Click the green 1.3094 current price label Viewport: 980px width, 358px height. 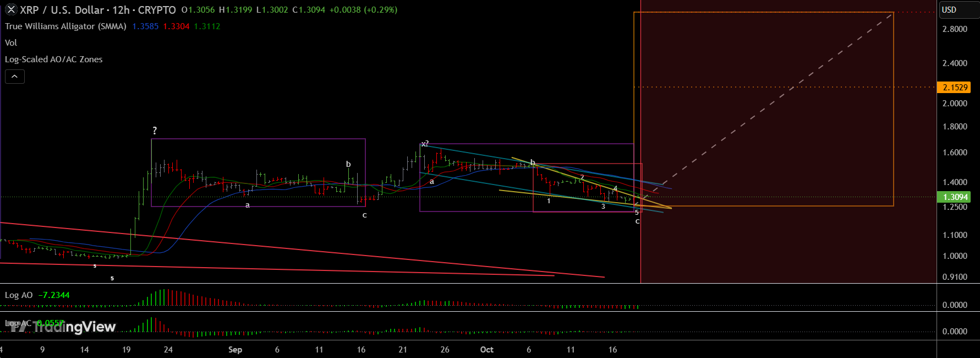[955, 197]
